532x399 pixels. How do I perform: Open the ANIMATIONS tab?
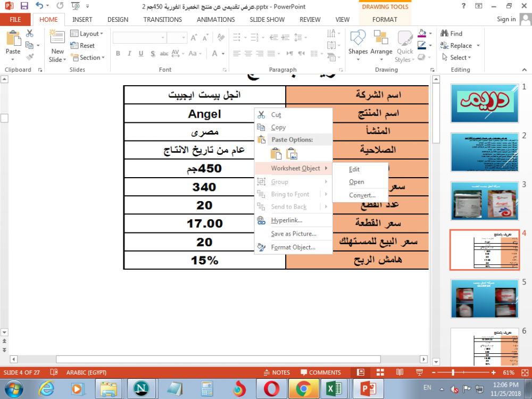coord(216,19)
